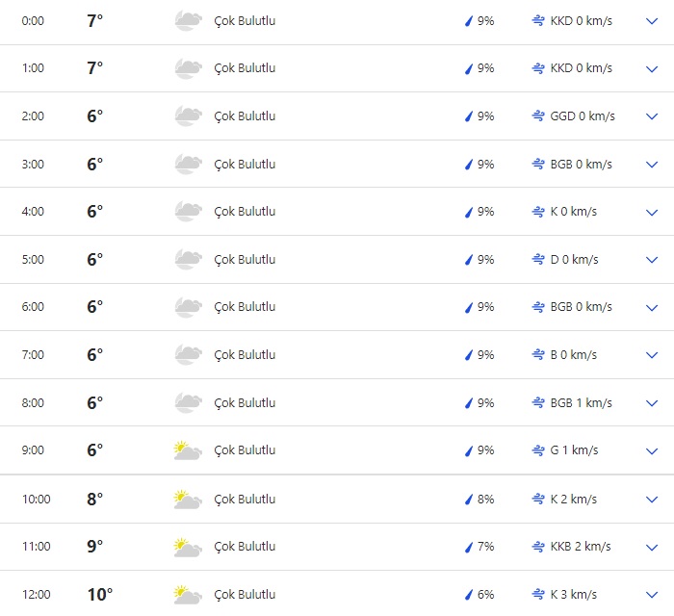Click the wind icon in 2:00 row
Viewport: 674px width, 616px height.
538,116
